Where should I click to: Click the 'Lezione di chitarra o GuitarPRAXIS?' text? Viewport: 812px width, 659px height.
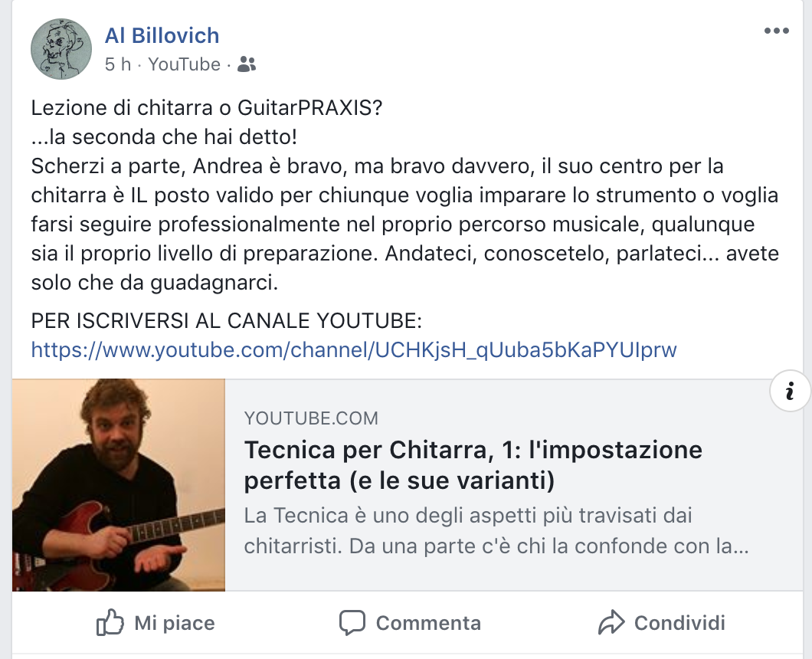click(x=207, y=108)
